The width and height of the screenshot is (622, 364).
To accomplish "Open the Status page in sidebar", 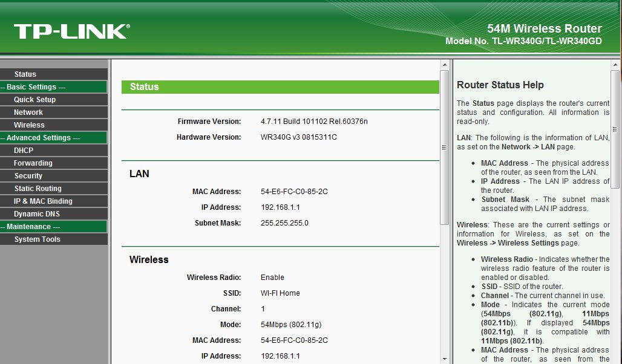I will (x=25, y=74).
